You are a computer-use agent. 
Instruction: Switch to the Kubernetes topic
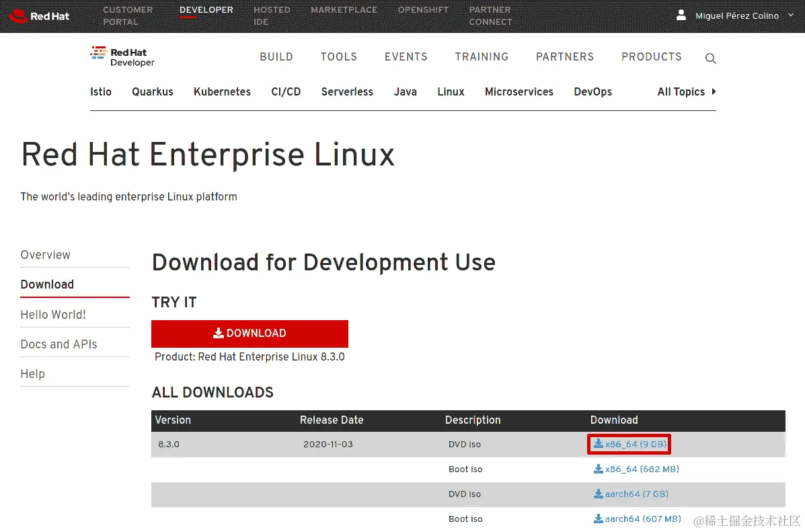point(222,91)
